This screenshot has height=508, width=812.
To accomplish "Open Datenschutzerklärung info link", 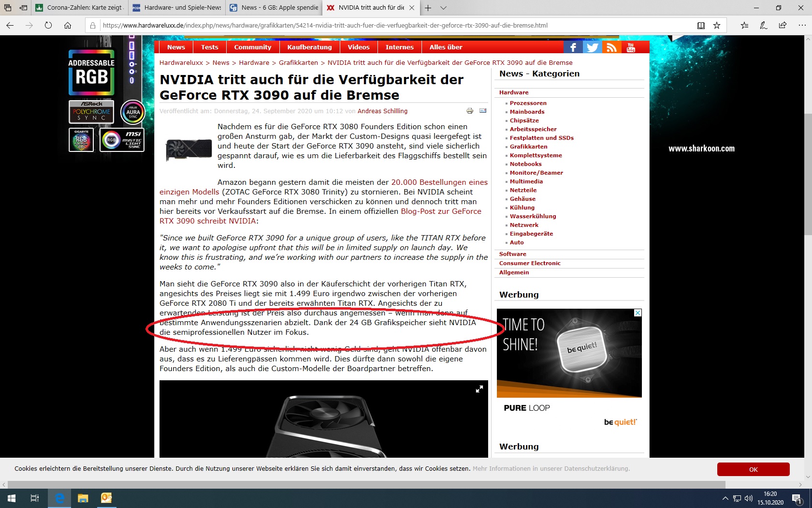I will click(551, 468).
